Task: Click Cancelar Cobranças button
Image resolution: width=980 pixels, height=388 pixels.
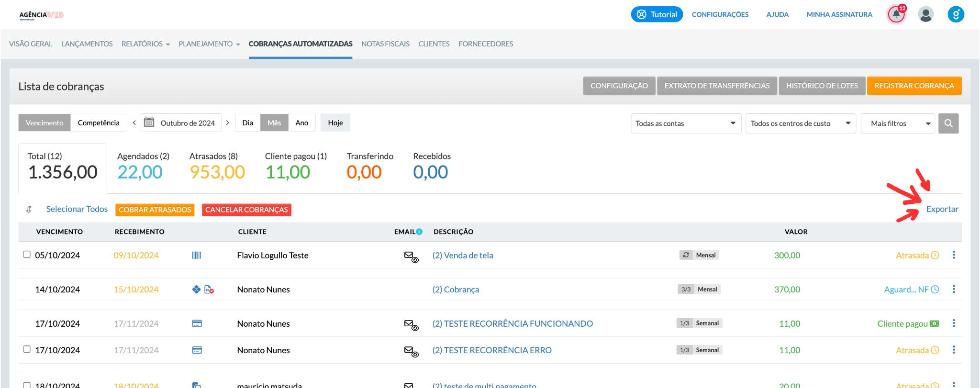Action: click(246, 210)
